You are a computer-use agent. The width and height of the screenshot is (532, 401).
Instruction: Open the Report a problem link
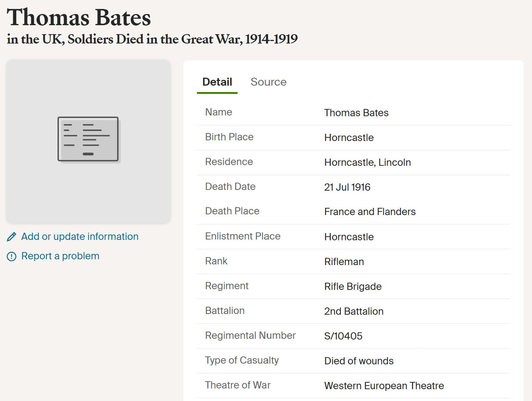(60, 256)
